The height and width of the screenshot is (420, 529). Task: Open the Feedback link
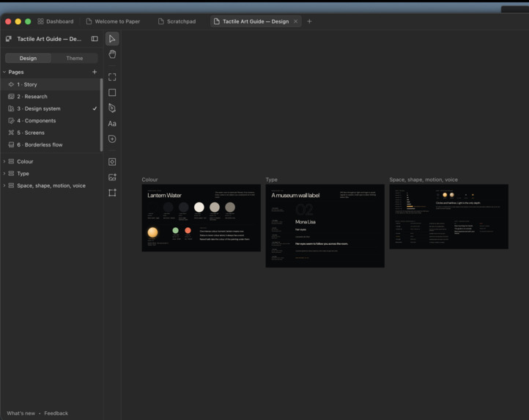(x=56, y=413)
